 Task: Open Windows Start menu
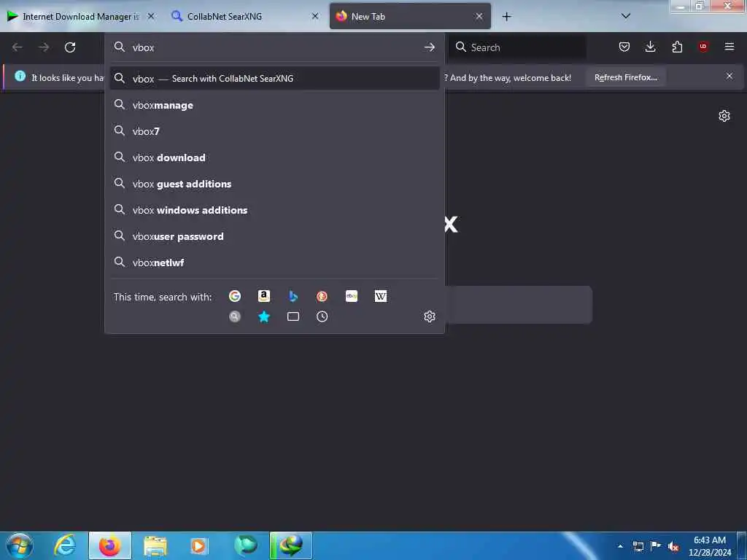tap(20, 545)
